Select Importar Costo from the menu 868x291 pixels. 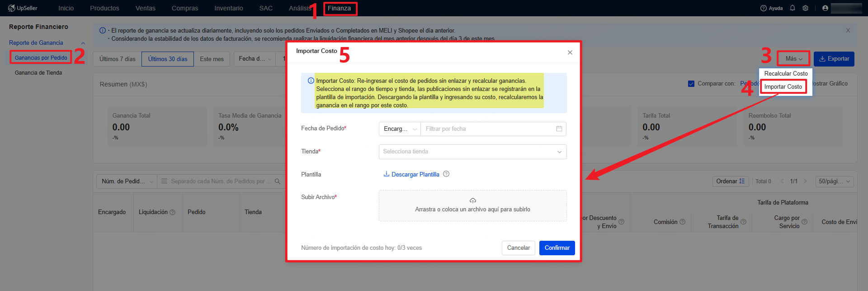pyautogui.click(x=783, y=86)
